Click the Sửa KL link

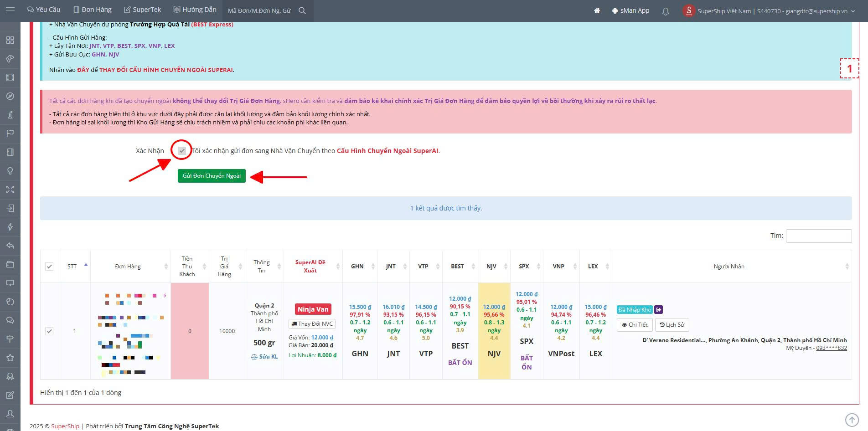tap(264, 357)
